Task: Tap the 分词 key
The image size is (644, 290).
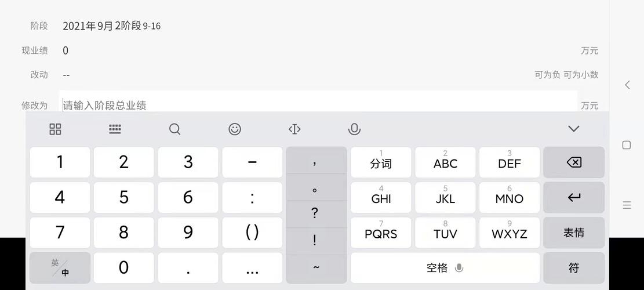Action: point(381,162)
